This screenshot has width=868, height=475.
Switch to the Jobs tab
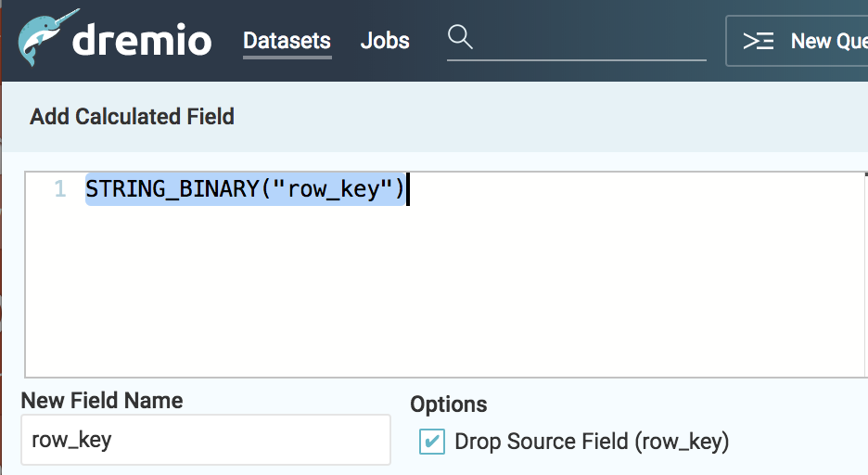click(385, 41)
